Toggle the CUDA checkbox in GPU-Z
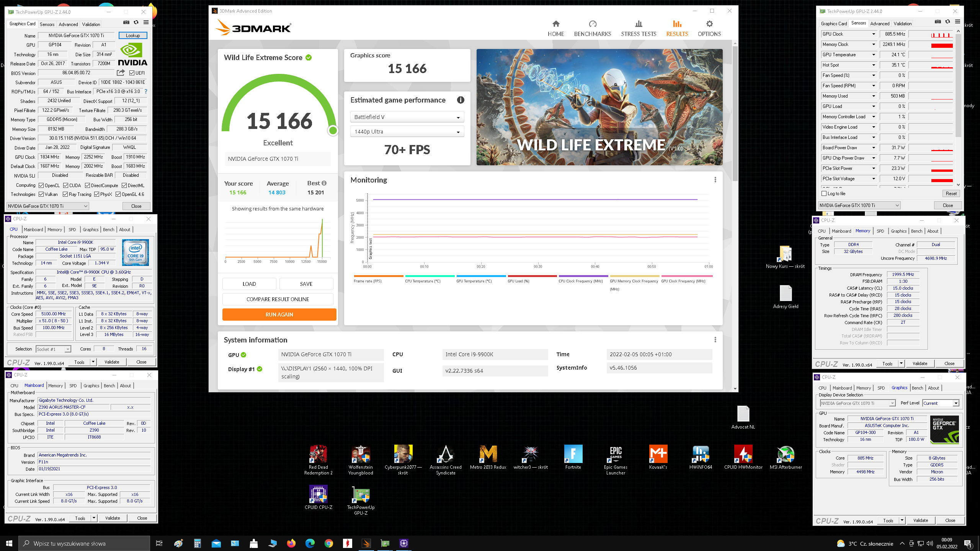This screenshot has height=551, width=980. click(66, 186)
